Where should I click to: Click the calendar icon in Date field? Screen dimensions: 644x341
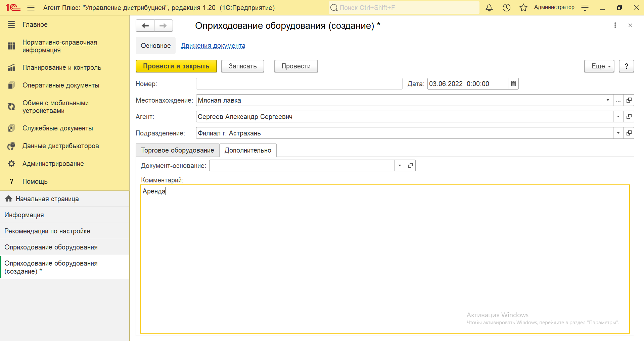coord(513,84)
